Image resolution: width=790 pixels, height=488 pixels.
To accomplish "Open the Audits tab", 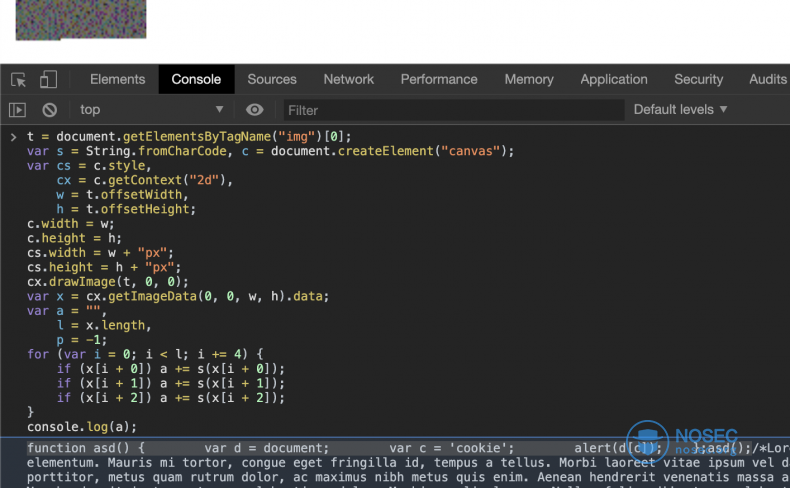I will click(767, 79).
